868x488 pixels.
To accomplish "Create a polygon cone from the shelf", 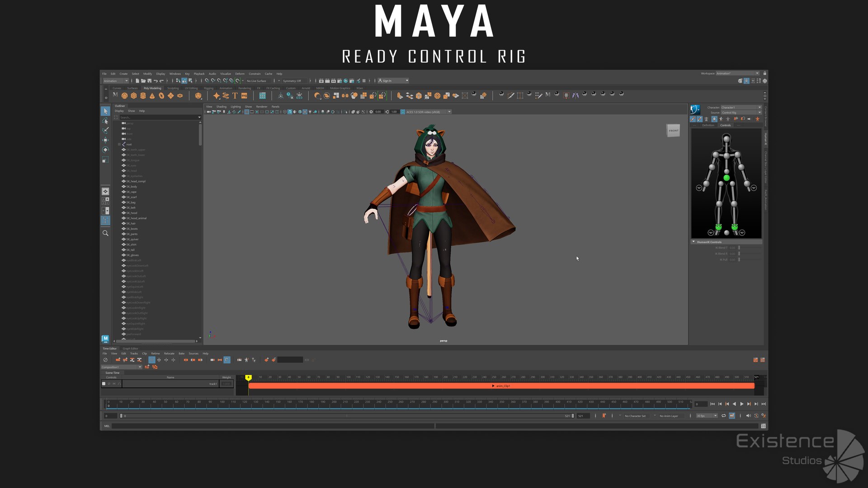I will coord(152,96).
